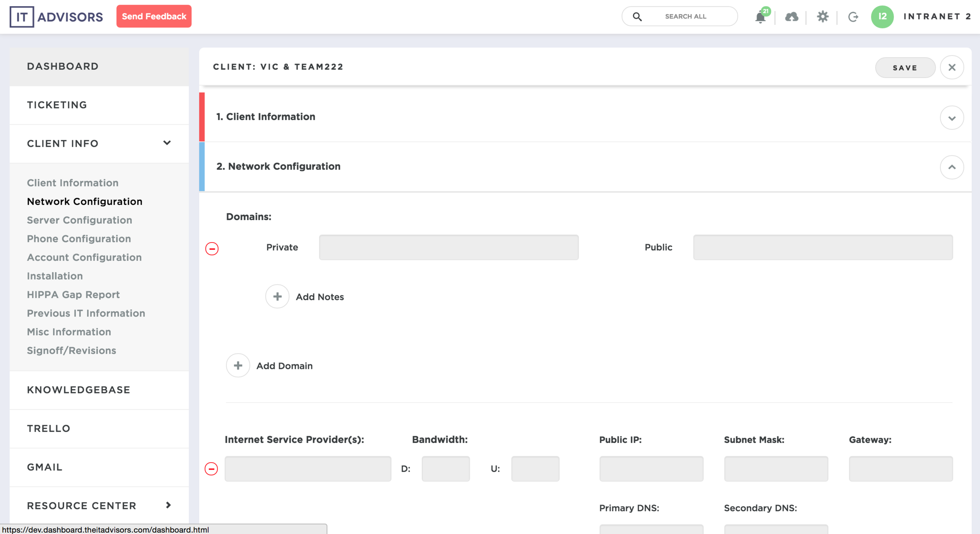
Task: Click the IT Advisors logo
Action: click(56, 17)
